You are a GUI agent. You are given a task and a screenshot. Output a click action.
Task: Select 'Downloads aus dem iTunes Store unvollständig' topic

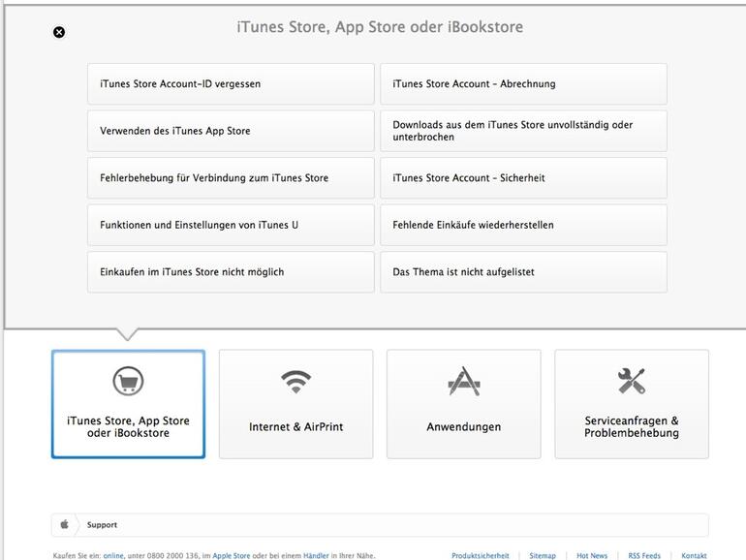click(523, 131)
